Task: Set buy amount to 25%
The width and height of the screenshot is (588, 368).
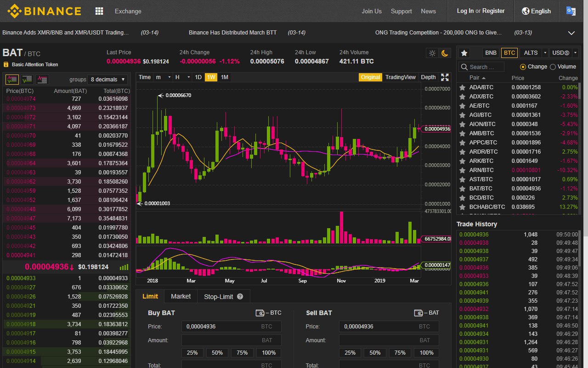Action: tap(192, 353)
